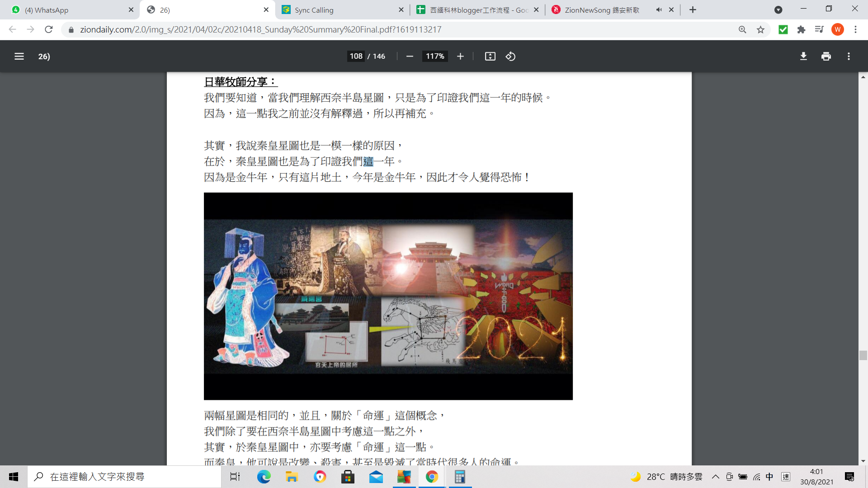Viewport: 868px width, 488px height.
Task: Click the scrollbar down arrow
Action: (863, 461)
